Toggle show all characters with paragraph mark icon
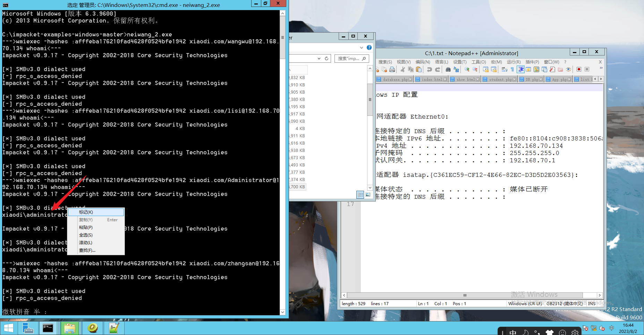Screen dimensions: 644x335 click(x=512, y=69)
